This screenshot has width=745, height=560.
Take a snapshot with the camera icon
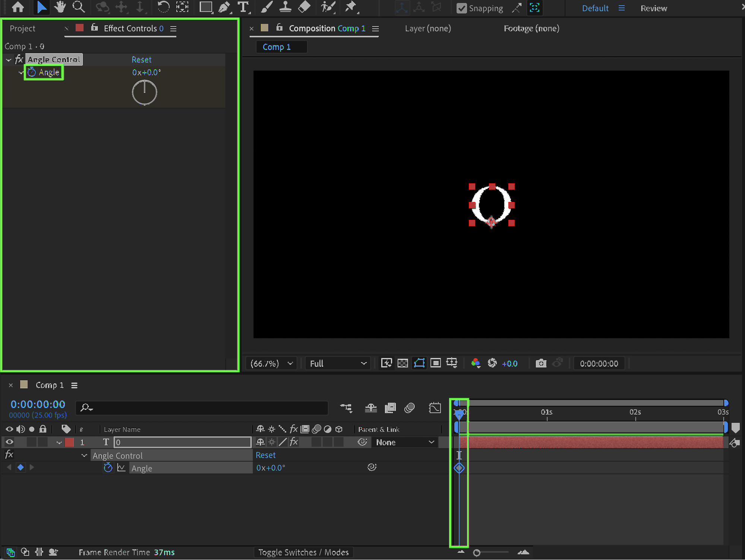click(x=541, y=363)
